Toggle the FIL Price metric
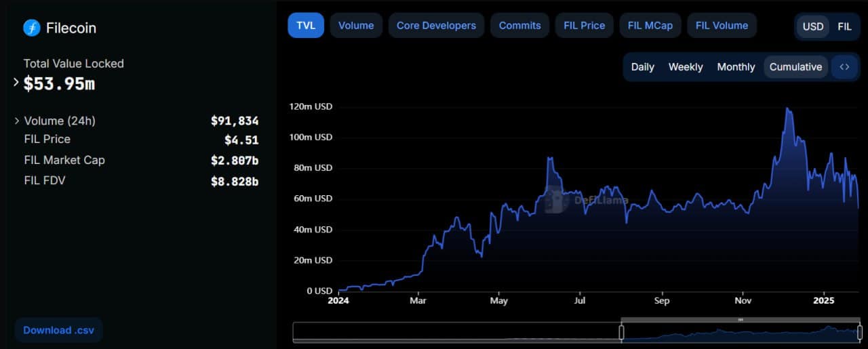868x349 pixels. 584,25
